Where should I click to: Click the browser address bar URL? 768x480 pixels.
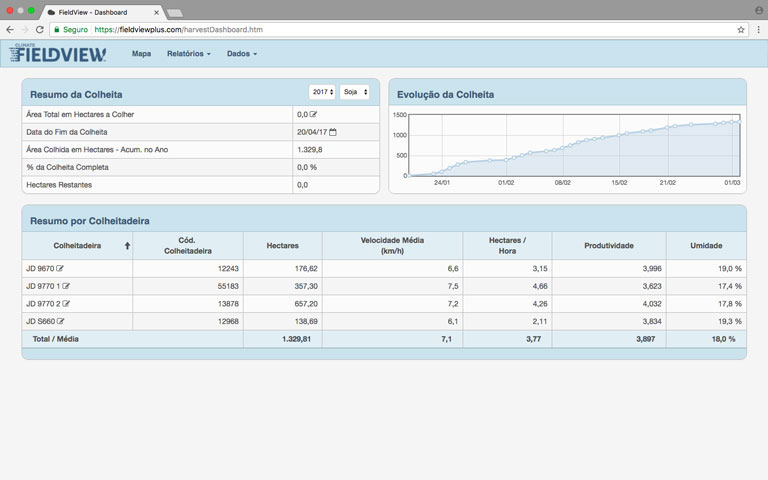pyautogui.click(x=178, y=29)
